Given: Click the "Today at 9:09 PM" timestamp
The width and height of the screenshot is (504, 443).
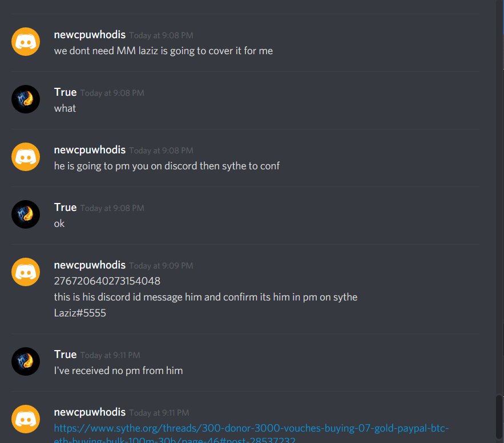Looking at the screenshot, I should (161, 266).
